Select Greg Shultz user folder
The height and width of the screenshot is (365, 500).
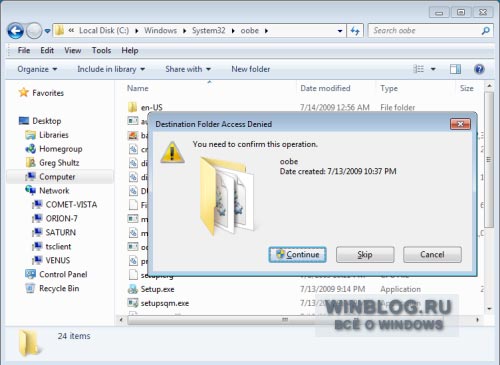[x=59, y=163]
